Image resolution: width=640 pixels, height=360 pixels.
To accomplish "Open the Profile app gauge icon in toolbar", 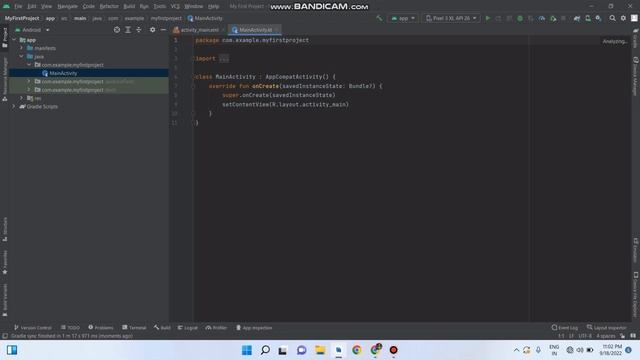I will 542,18.
